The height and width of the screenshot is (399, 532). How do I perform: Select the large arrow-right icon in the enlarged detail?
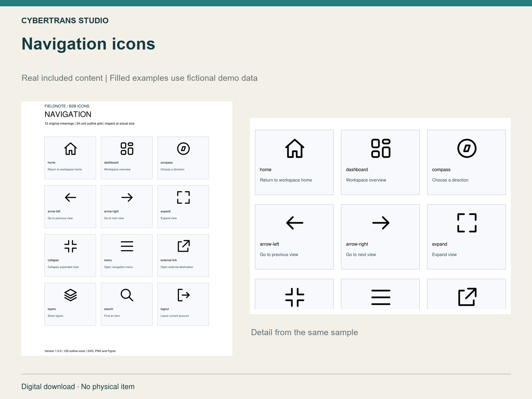point(381,223)
